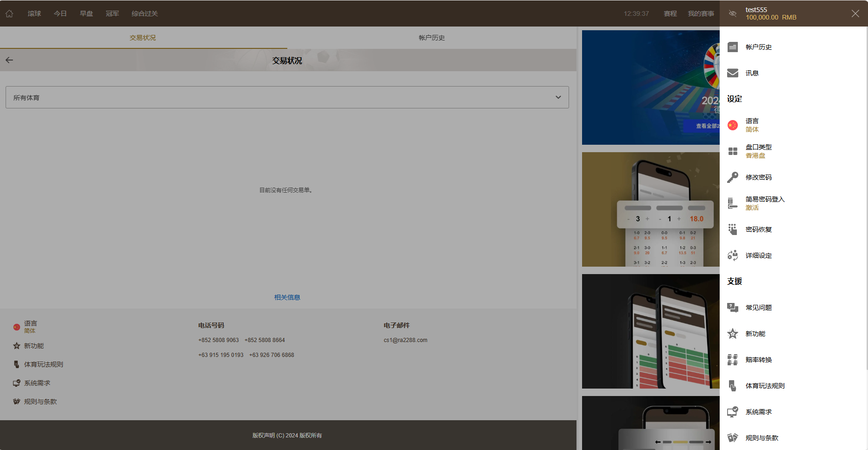Screen dimensions: 868x450
Task: Change 语言 setting in side panel
Action: (x=752, y=125)
